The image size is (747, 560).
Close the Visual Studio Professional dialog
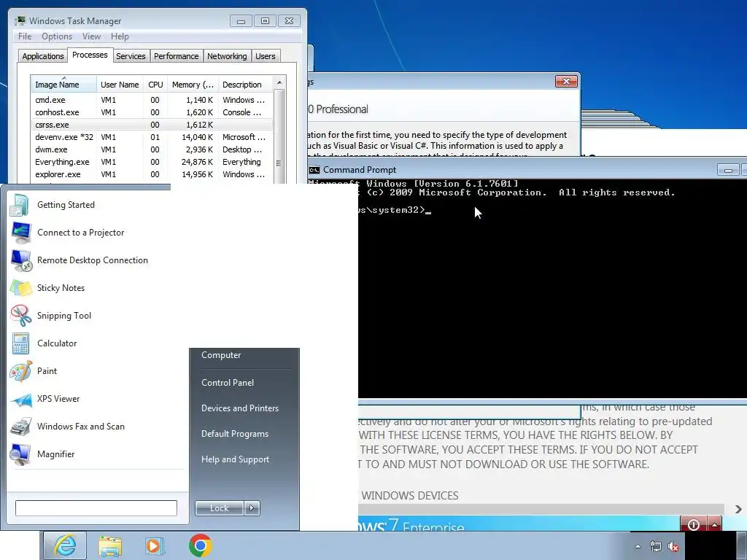pyautogui.click(x=566, y=82)
